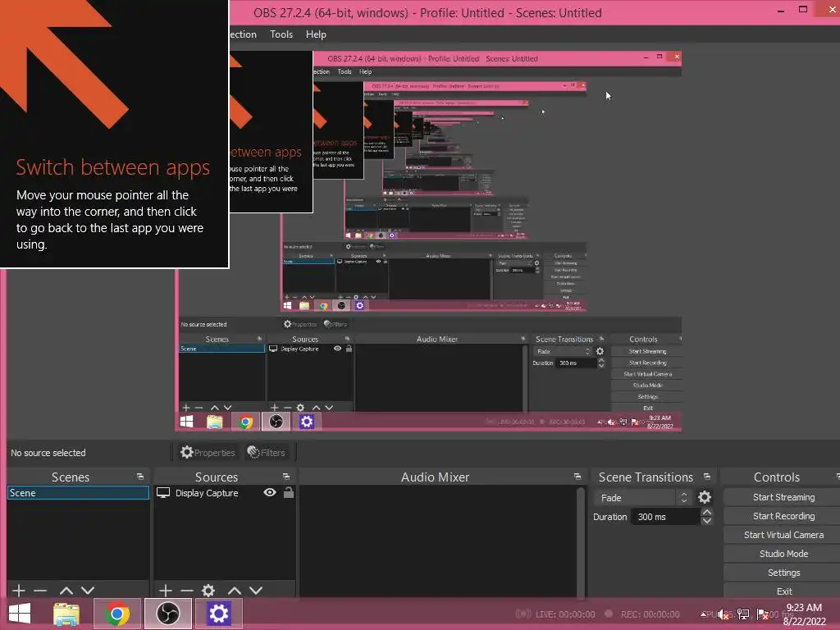
Task: Enable Studio Mode
Action: [x=783, y=554]
